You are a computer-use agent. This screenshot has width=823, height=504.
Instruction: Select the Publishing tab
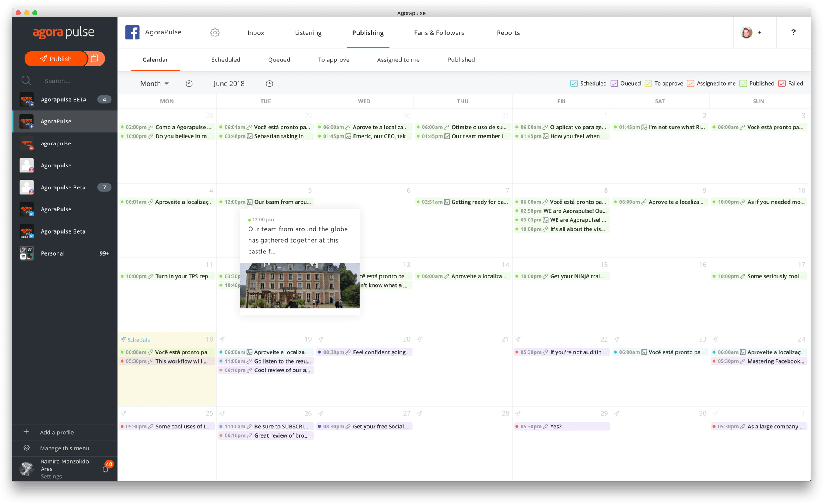[367, 32]
